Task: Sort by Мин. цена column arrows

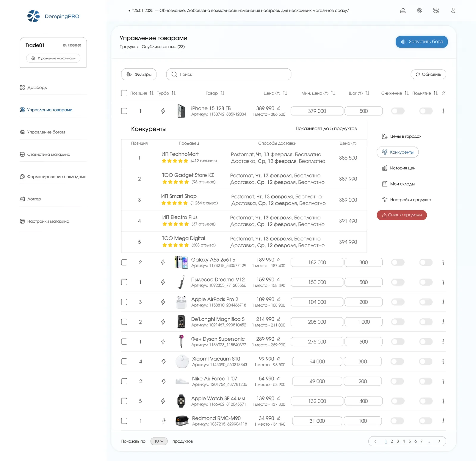Action: (x=333, y=93)
